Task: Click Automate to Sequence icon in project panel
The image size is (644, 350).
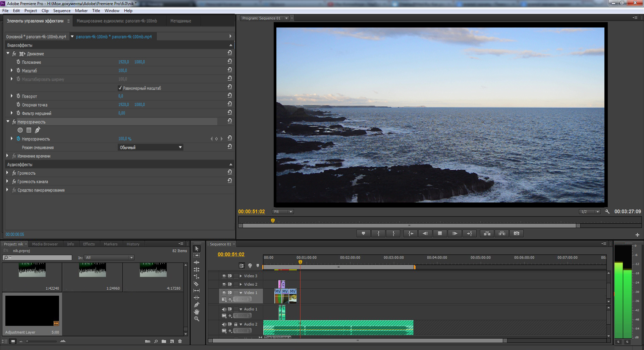Action: pyautogui.click(x=148, y=341)
